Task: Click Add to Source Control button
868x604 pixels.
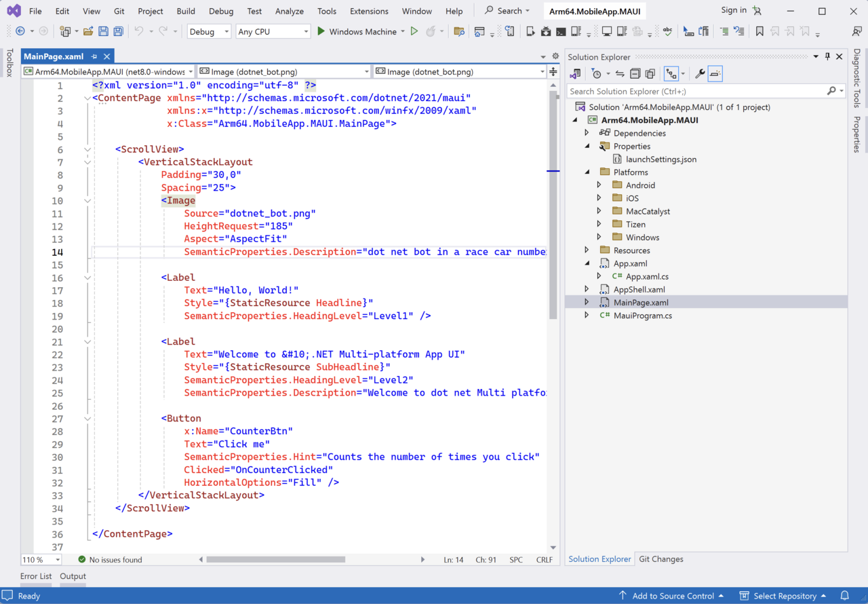Action: [673, 596]
